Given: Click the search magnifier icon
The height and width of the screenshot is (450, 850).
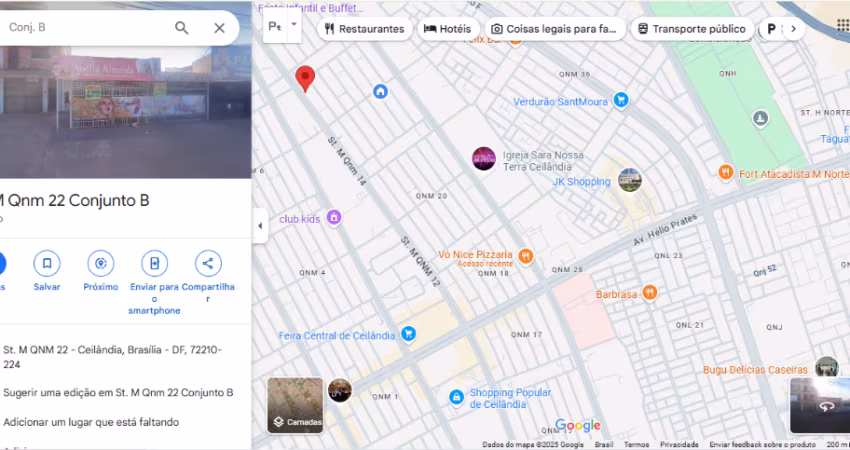Looking at the screenshot, I should click(182, 28).
